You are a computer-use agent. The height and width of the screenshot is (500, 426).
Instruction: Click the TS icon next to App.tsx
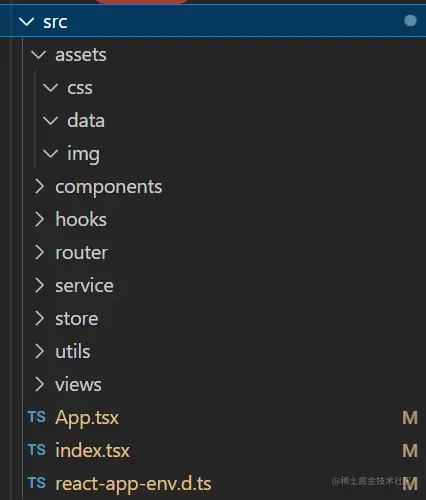(x=37, y=417)
